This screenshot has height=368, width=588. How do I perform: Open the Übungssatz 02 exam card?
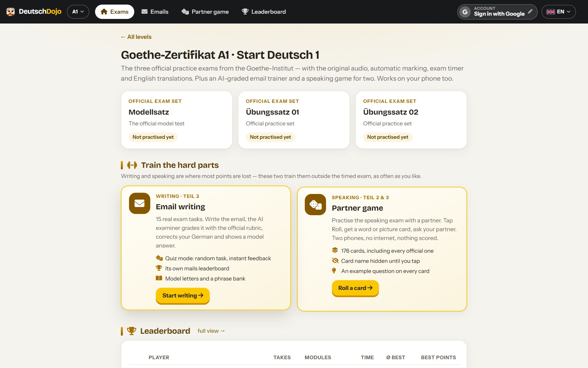[411, 120]
